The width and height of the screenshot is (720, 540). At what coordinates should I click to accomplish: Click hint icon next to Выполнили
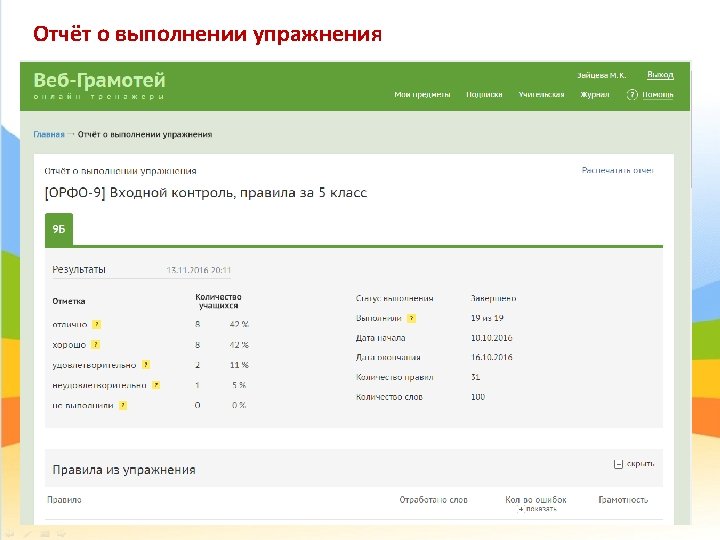(x=411, y=318)
